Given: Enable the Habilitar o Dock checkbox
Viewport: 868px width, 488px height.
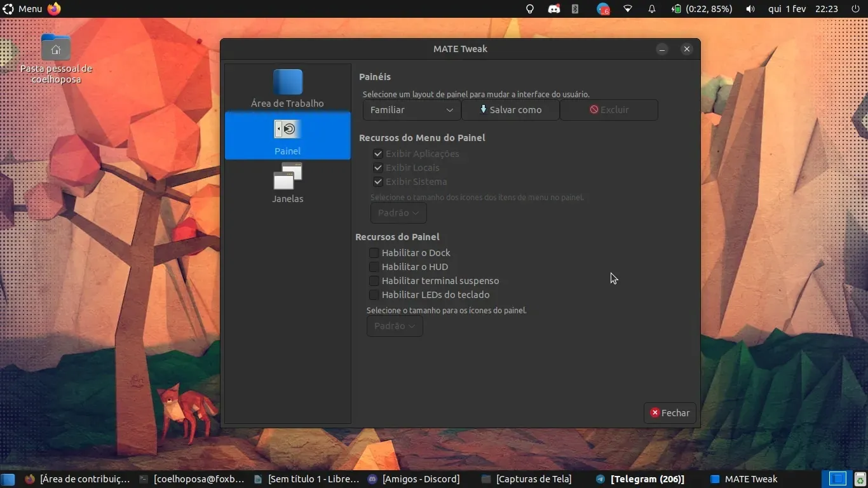Looking at the screenshot, I should 374,253.
